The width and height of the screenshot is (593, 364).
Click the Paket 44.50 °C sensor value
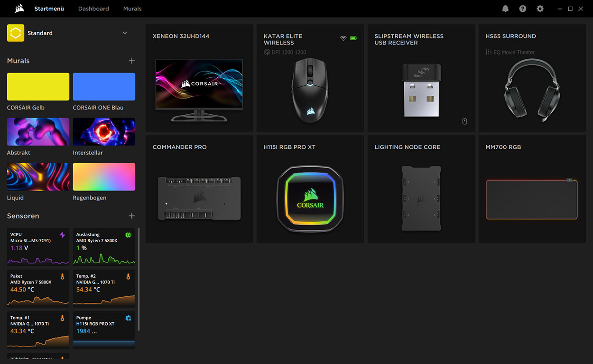pos(22,290)
